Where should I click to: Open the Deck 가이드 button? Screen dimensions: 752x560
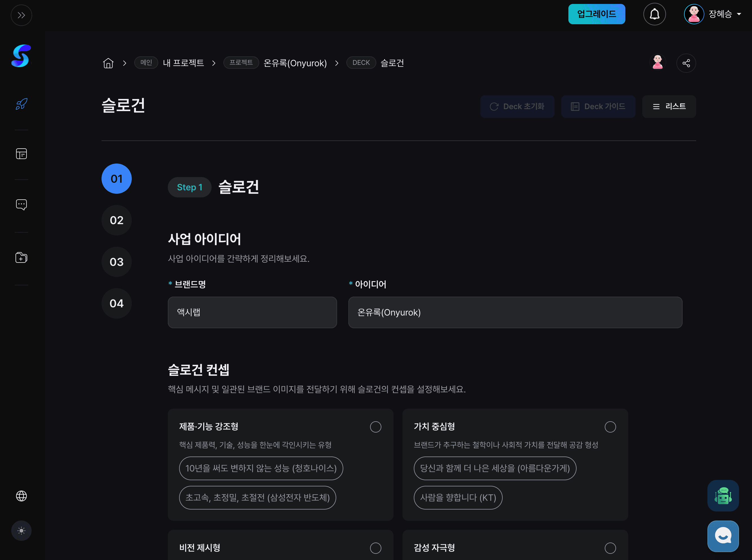(x=599, y=106)
